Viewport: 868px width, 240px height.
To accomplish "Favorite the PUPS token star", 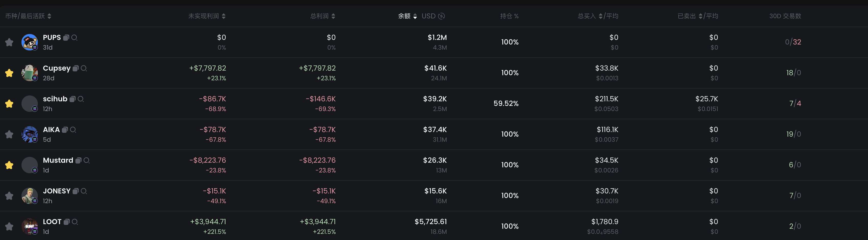I will (9, 42).
